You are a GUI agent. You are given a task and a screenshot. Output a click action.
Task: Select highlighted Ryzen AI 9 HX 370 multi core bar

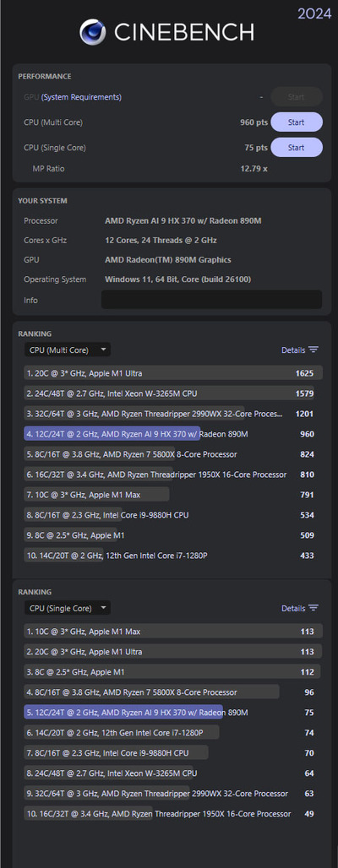point(112,434)
